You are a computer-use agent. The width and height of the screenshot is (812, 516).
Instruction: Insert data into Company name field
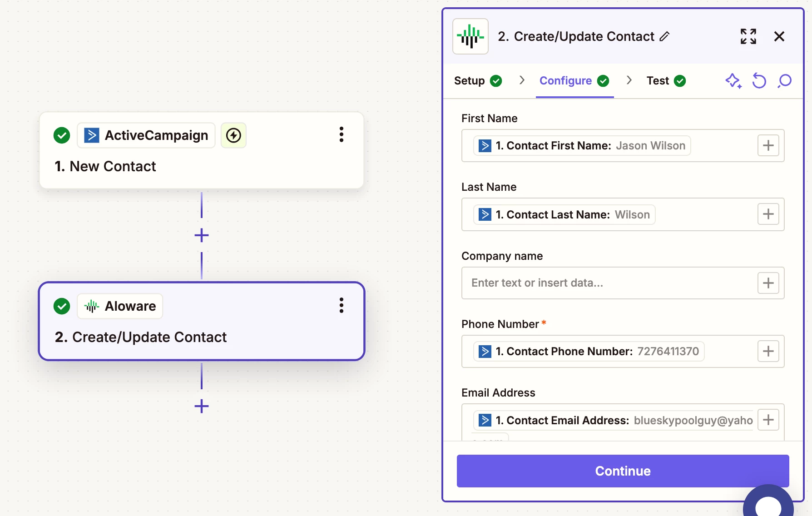click(x=768, y=283)
